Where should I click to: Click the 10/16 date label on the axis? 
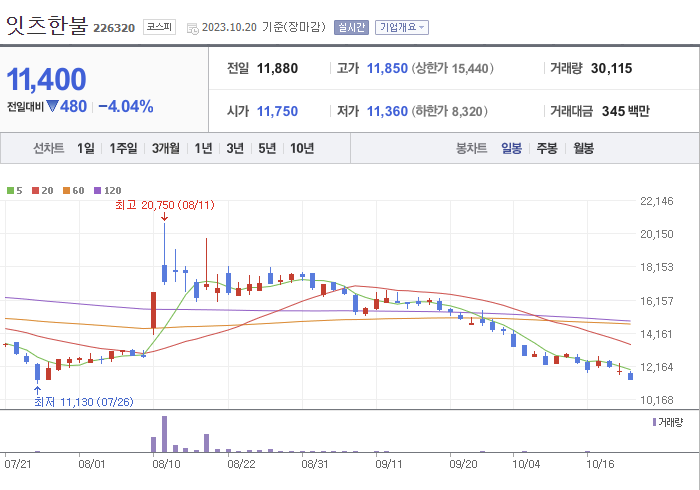coord(600,464)
